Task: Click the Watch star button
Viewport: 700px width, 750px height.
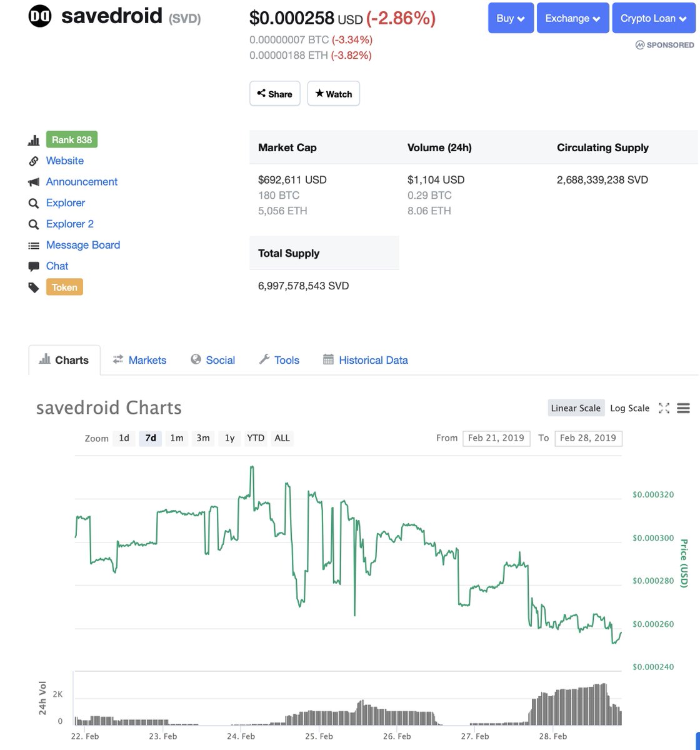Action: (334, 94)
